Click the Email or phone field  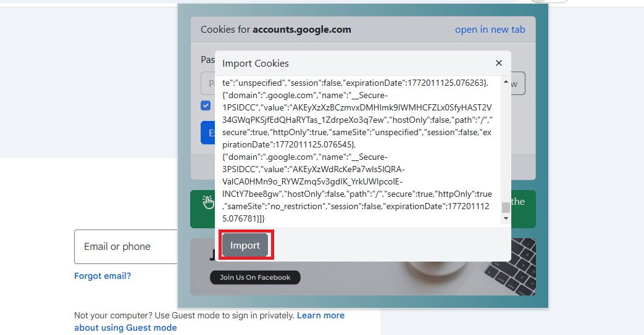[x=126, y=247]
